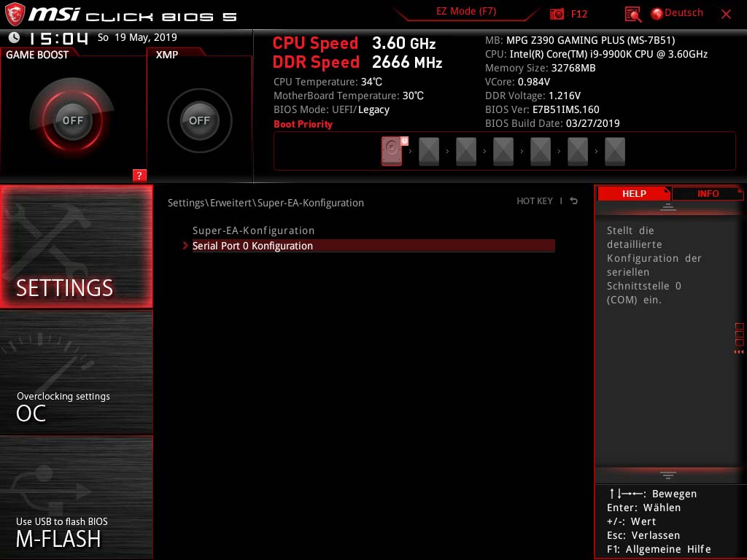Select the third boot priority device slot
The image size is (747, 560).
(466, 152)
